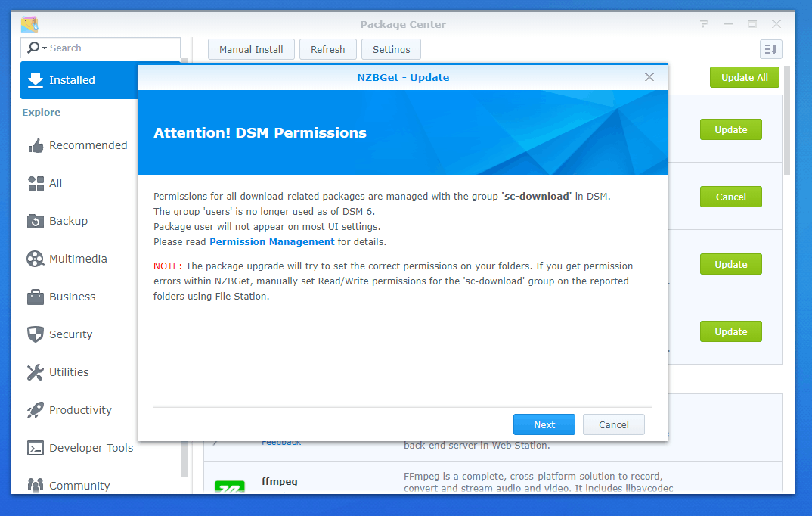Click the Explore section heading

(42, 113)
